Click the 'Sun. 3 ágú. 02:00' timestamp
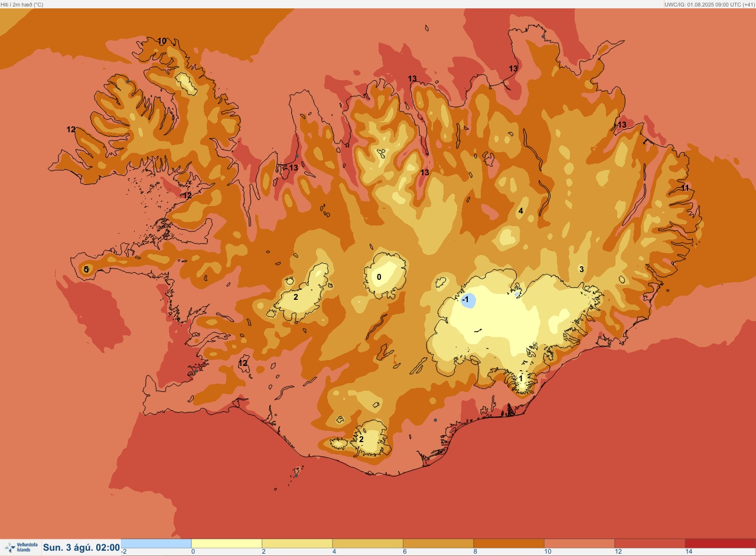756x556 pixels. [x=82, y=548]
